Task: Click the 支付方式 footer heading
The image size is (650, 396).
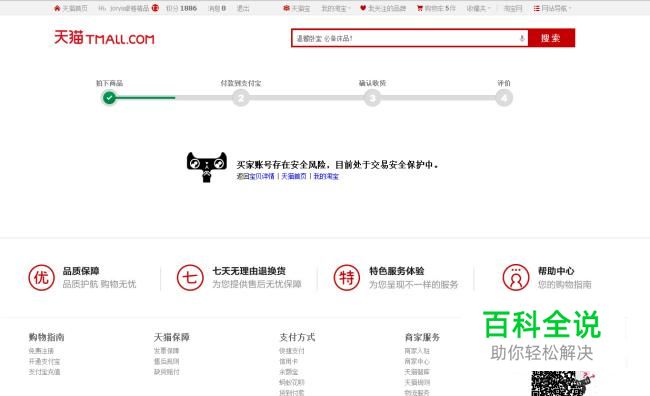Action: click(x=297, y=337)
